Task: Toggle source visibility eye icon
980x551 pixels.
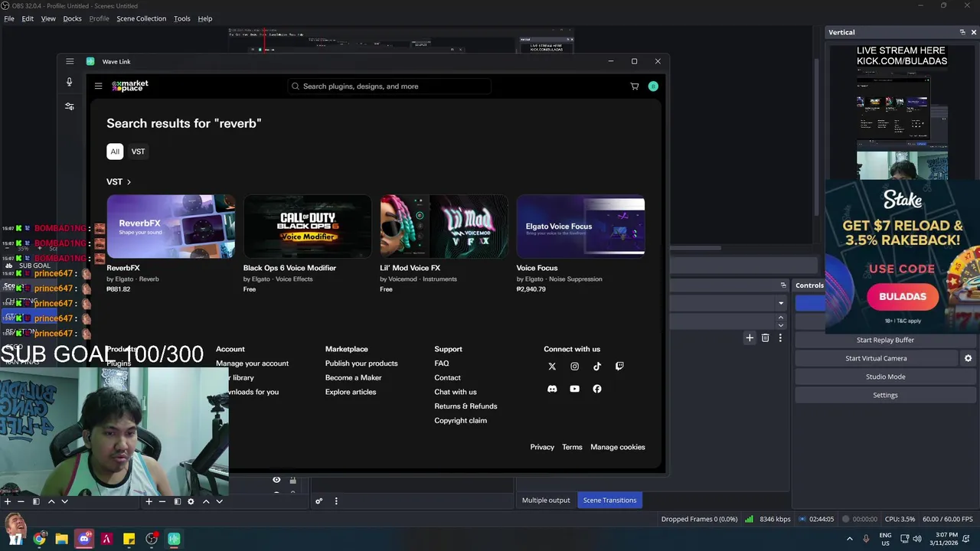Action: 276,480
